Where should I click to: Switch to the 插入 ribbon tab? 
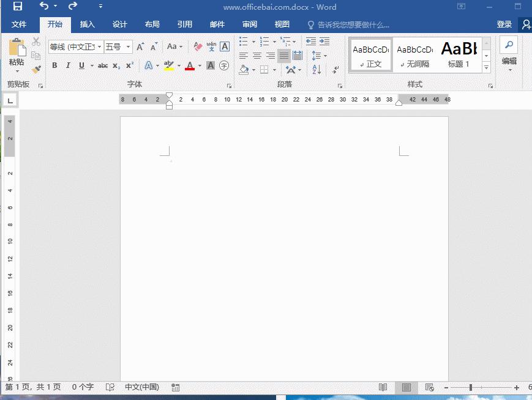(88, 24)
